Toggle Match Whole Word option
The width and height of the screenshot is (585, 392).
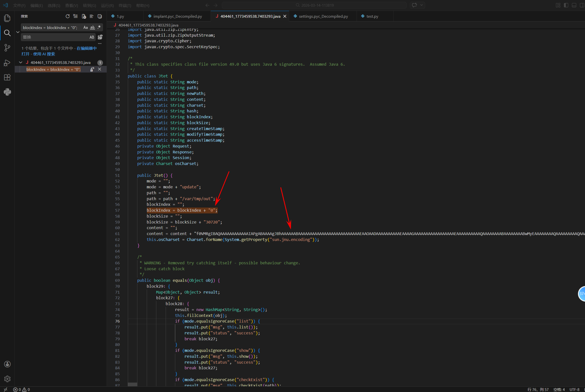92,28
